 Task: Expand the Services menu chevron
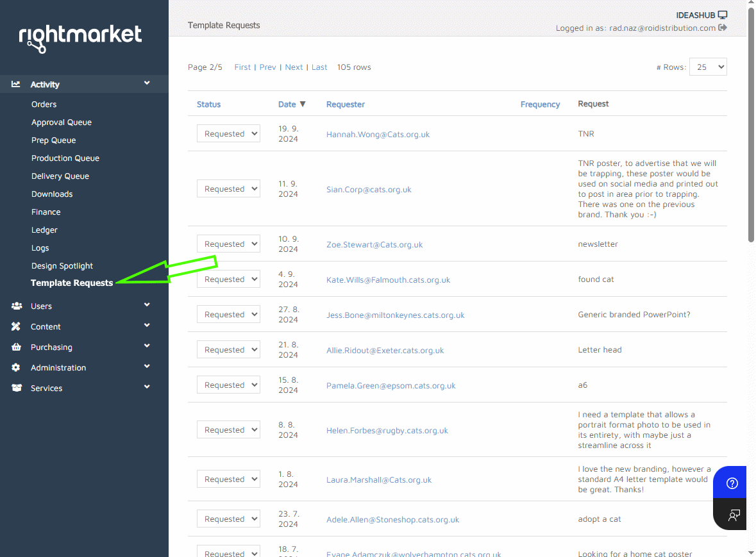(x=147, y=387)
